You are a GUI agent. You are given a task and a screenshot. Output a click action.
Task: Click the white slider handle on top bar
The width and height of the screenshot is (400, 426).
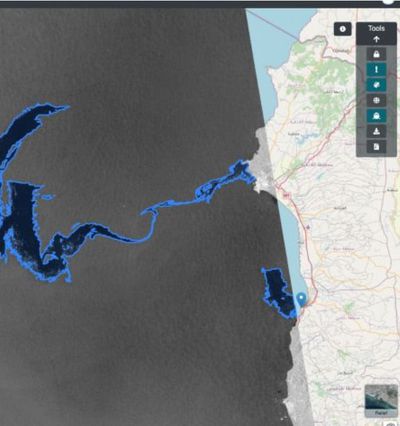(388, 1)
